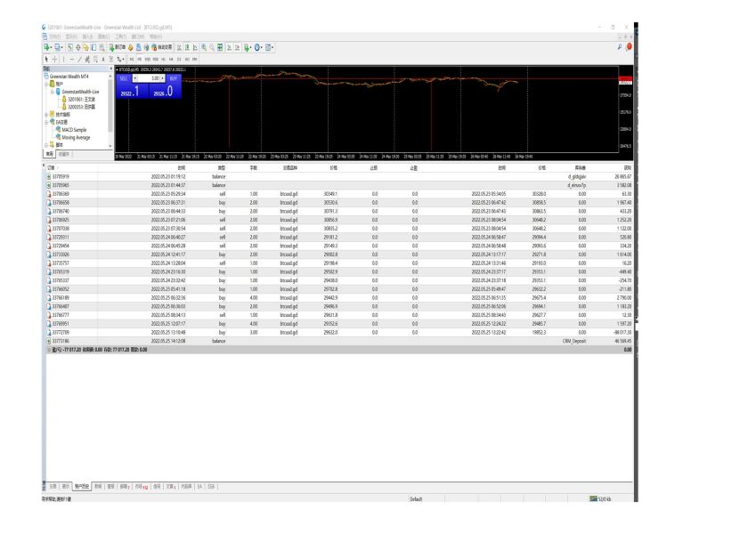This screenshot has width=756, height=534.
Task: Open the Indicators list dropdown icon
Action: [247, 47]
